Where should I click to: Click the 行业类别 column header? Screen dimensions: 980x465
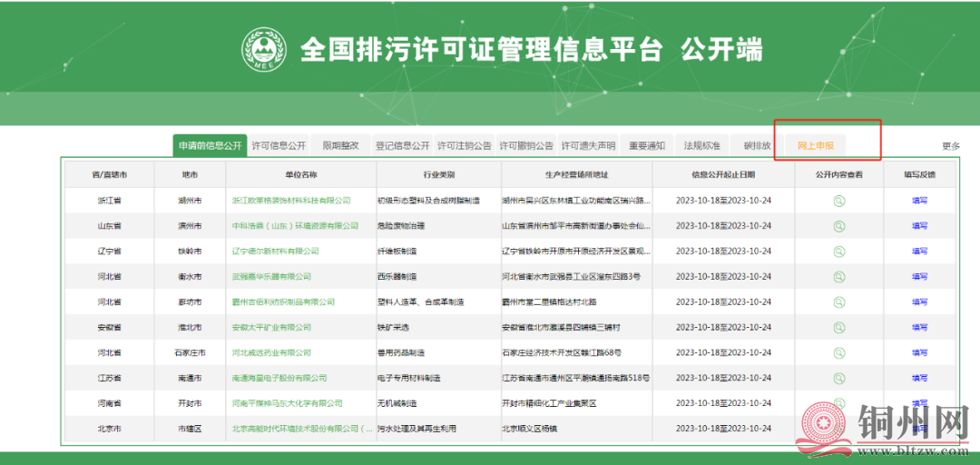(x=439, y=175)
